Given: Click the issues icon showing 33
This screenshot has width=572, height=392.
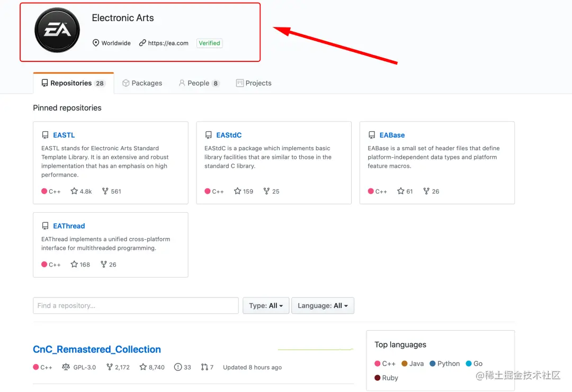Looking at the screenshot, I should pyautogui.click(x=177, y=367).
